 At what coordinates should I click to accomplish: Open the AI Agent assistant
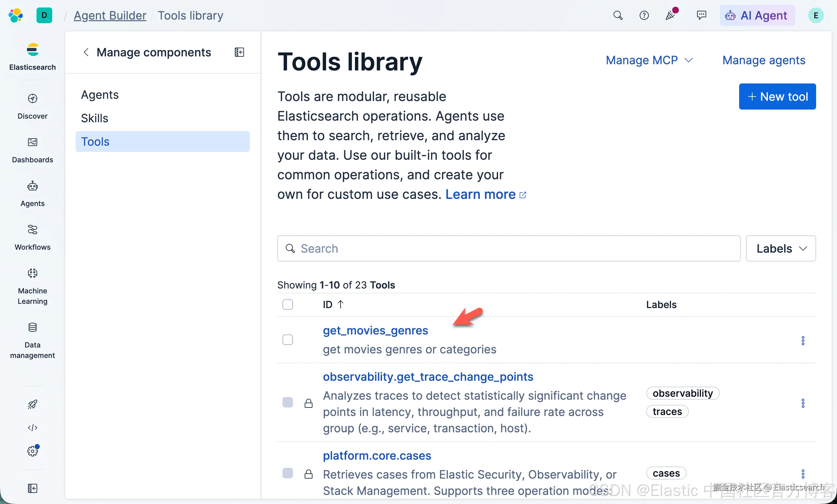(757, 15)
